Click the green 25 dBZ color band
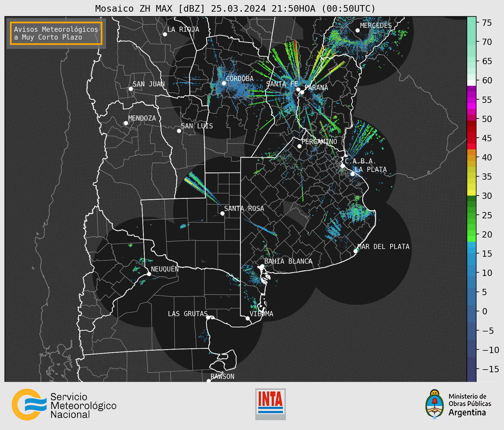 471,215
